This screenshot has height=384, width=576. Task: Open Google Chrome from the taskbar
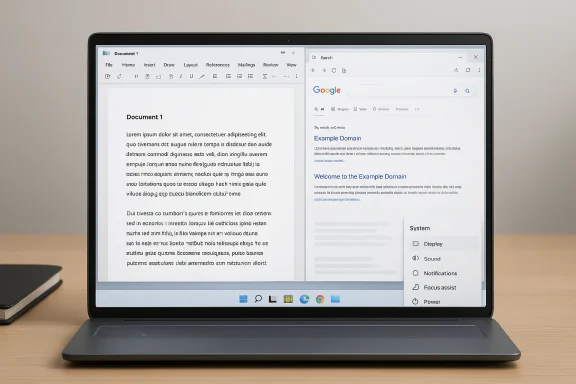(x=320, y=299)
